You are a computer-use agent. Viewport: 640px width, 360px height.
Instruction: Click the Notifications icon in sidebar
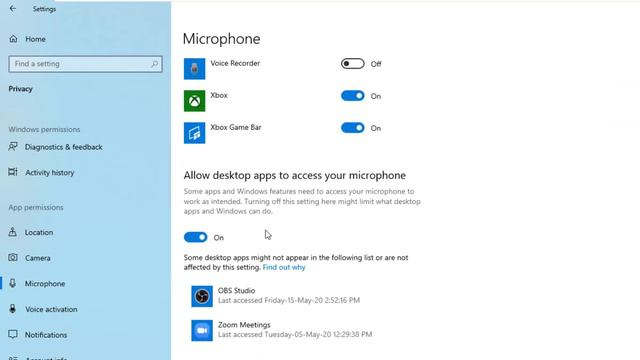[x=13, y=335]
